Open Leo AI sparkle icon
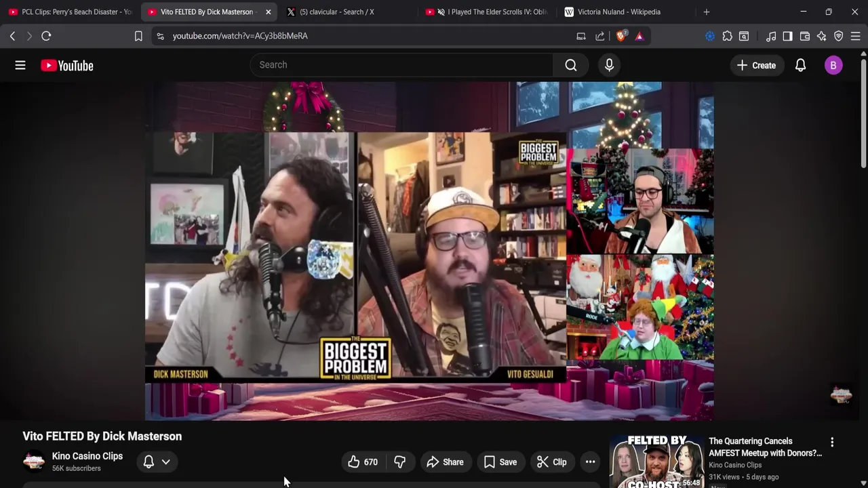The image size is (868, 488). (x=822, y=36)
